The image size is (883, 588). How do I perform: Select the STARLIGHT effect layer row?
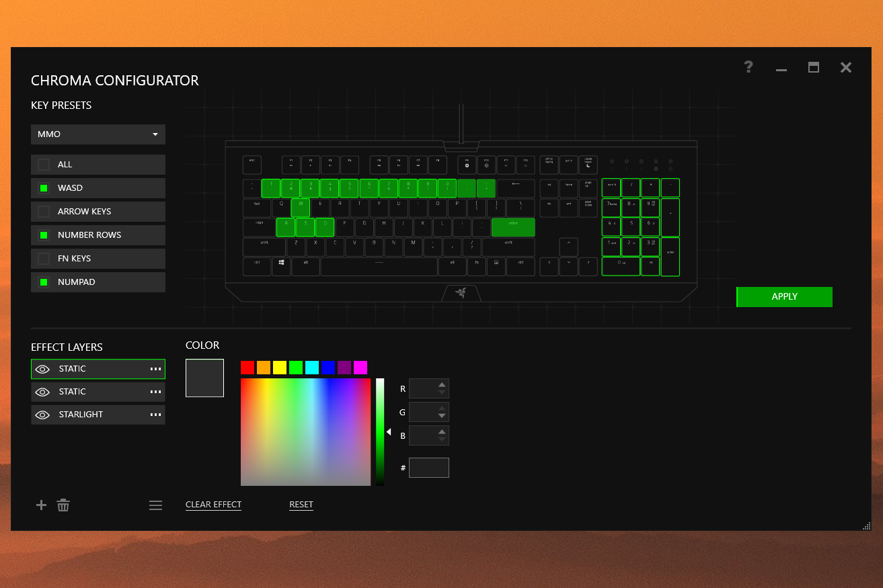(98, 415)
